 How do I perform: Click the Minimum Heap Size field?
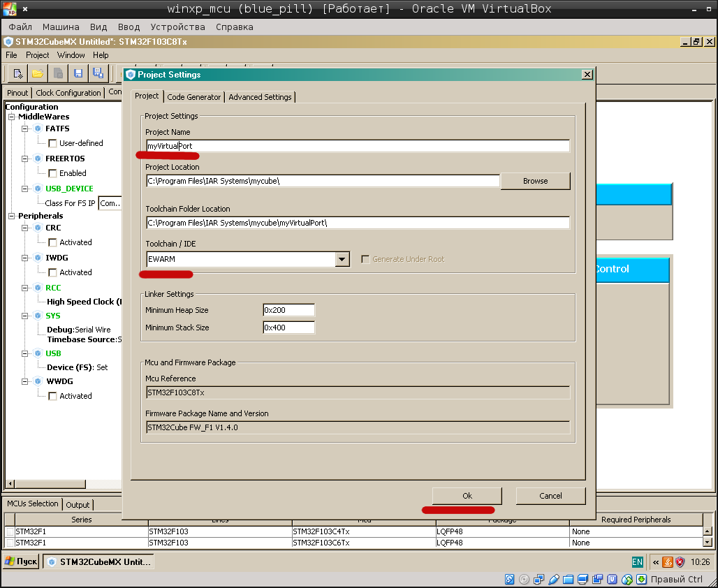tap(289, 310)
